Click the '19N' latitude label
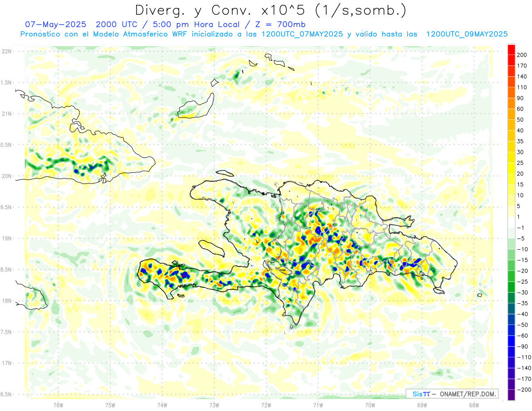Image resolution: width=532 pixels, height=411 pixels. coord(7,238)
